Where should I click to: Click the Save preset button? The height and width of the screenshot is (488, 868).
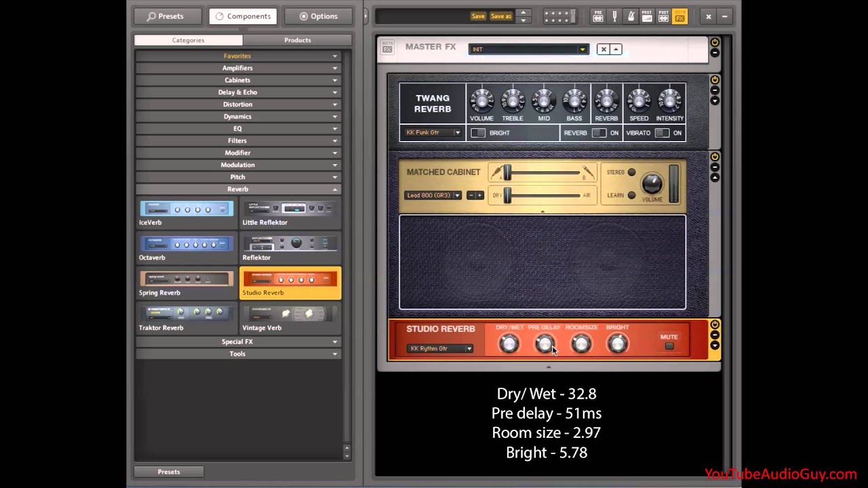478,16
